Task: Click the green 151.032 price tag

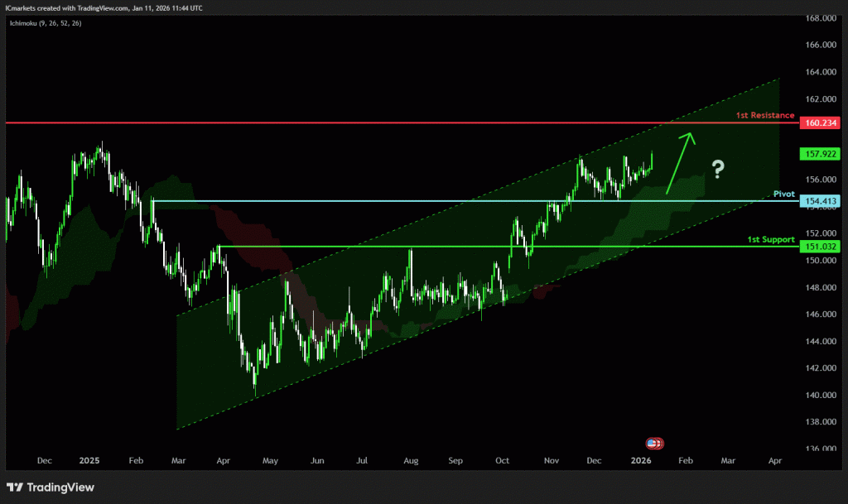Action: coord(820,247)
